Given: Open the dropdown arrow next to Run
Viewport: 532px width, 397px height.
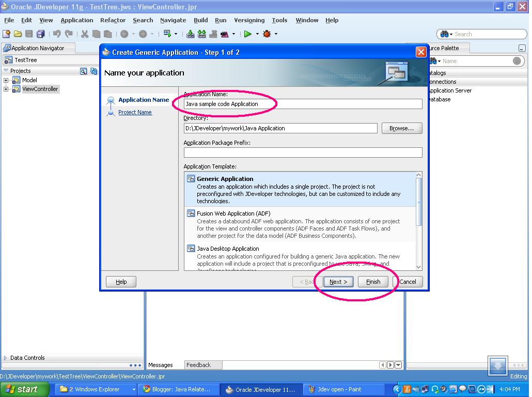Looking at the screenshot, I should click(257, 34).
